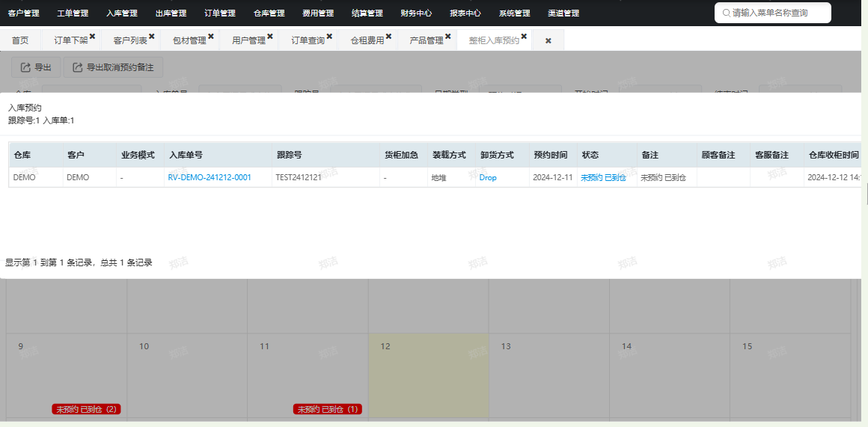Switch to the 产品管理 tab
This screenshot has height=427, width=868.
pyautogui.click(x=427, y=40)
